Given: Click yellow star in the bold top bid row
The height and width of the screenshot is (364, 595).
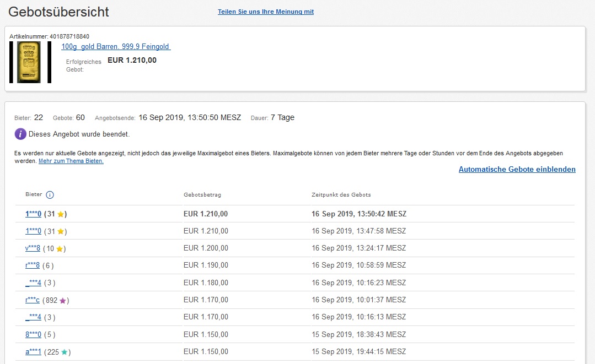Looking at the screenshot, I should pyautogui.click(x=61, y=214).
